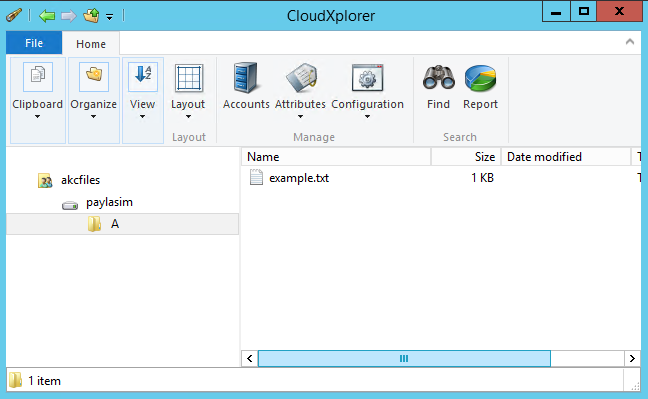Sort by the Name column header
The width and height of the screenshot is (648, 399).
336,157
